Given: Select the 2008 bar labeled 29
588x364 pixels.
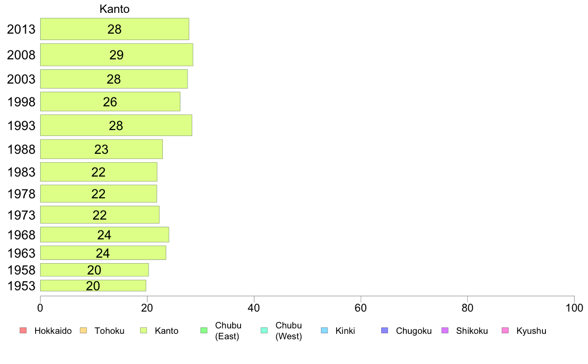Looking at the screenshot, I should [117, 55].
